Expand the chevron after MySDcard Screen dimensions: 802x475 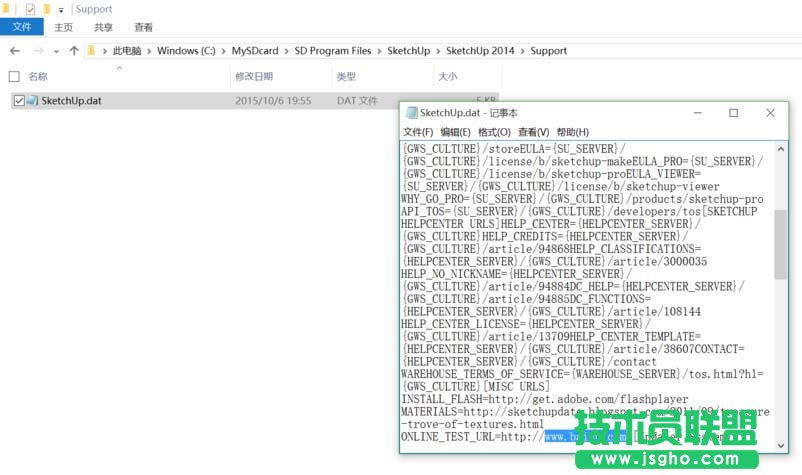tap(286, 51)
